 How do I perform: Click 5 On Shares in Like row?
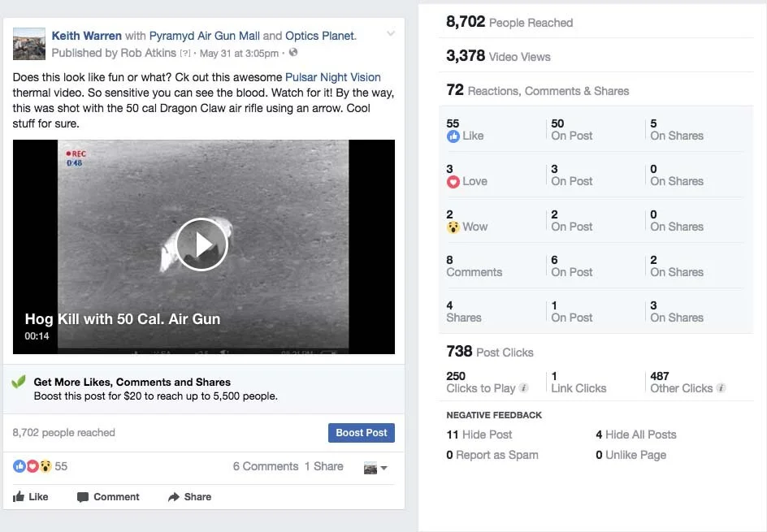[677, 130]
